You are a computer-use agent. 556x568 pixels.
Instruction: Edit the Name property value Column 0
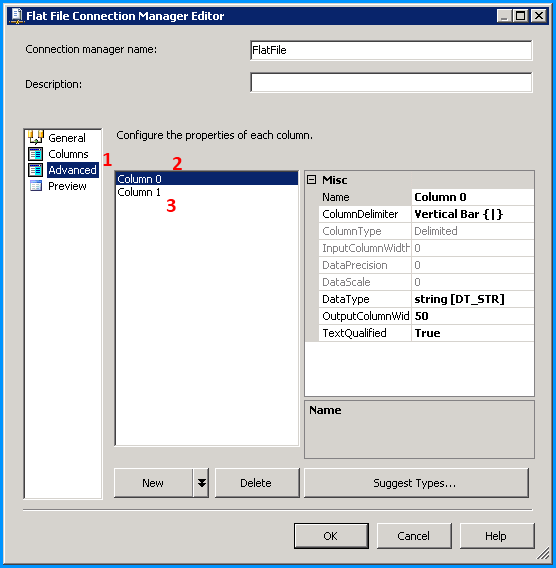pos(472,197)
